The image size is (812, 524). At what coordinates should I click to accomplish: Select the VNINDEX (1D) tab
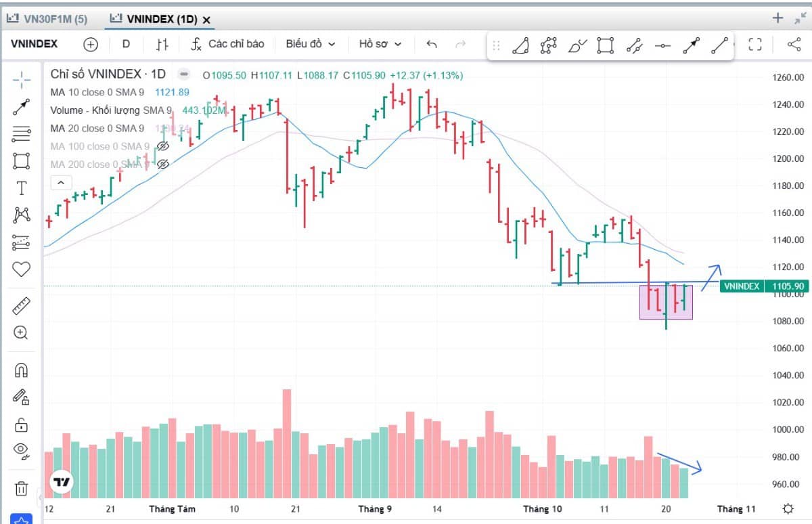(153, 20)
